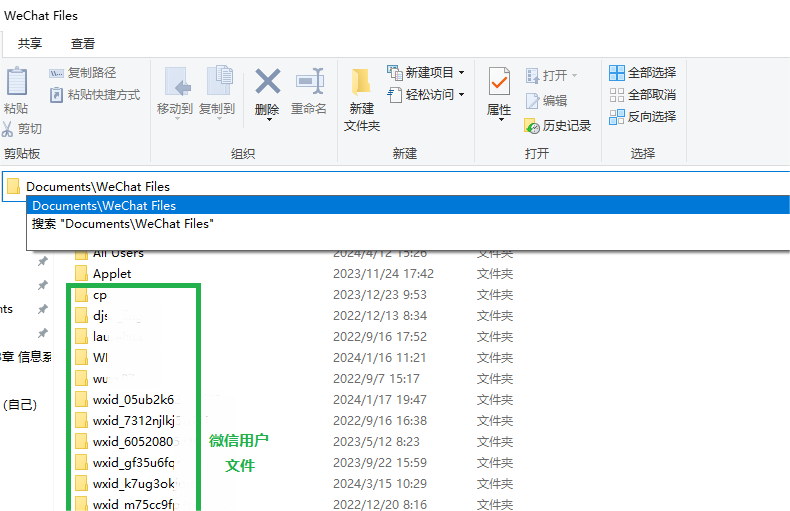790x511 pixels.
Task: Select the wxid_m75cc9f folder
Action: (133, 504)
